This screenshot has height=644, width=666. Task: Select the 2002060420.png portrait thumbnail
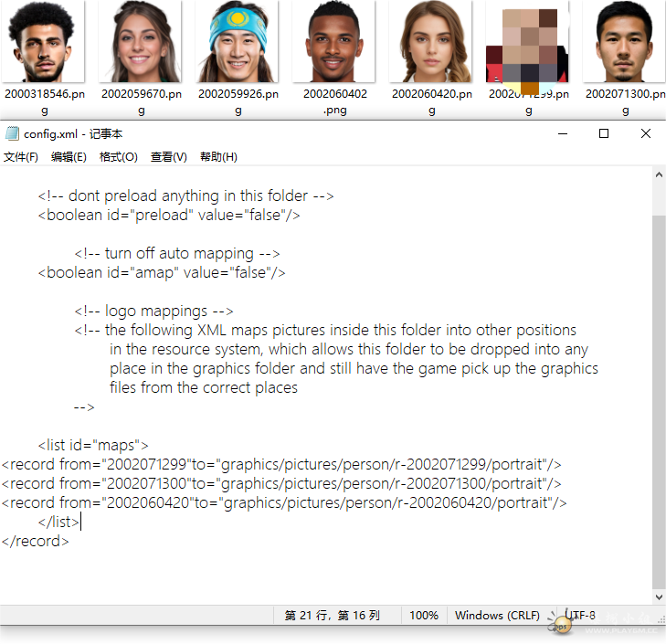coord(431,42)
